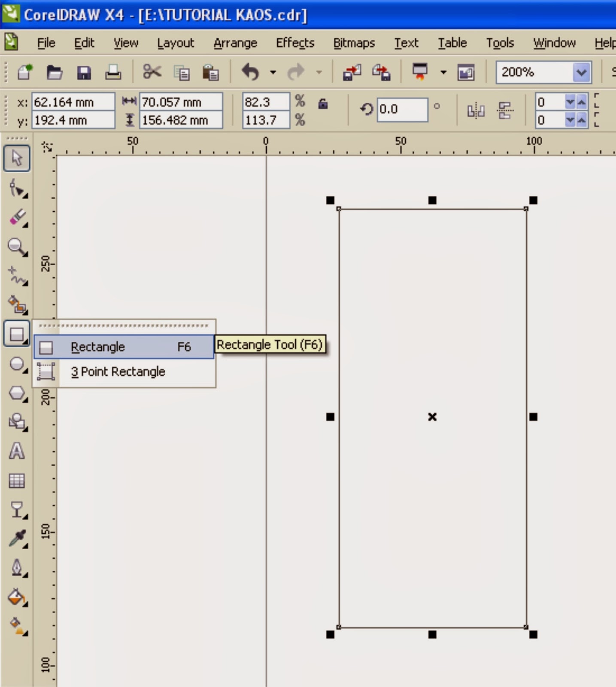Viewport: 616px width, 687px height.
Task: Click the Redo arrow
Action: coord(296,72)
